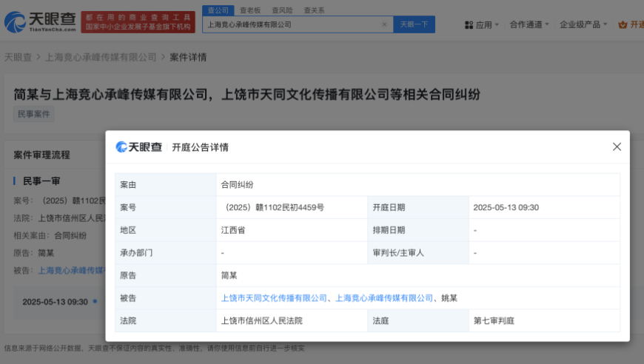Clear search box with the X icon
Viewport: 644px width, 364px height.
pyautogui.click(x=384, y=24)
